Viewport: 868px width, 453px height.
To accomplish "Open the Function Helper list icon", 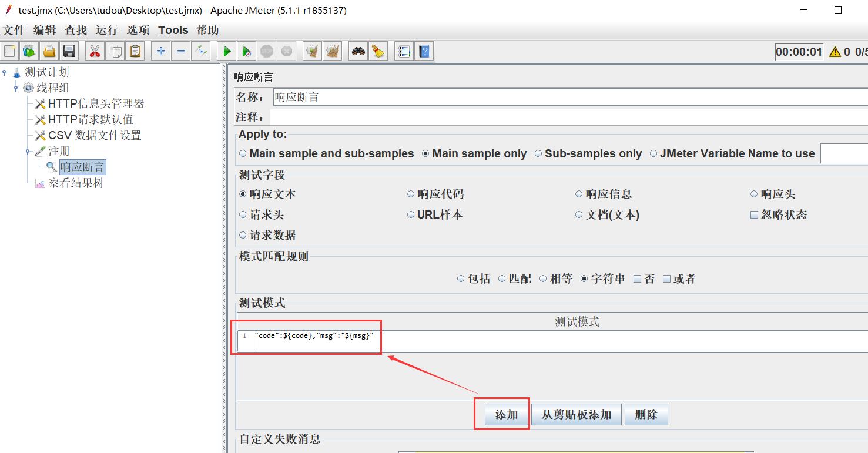I will (403, 51).
